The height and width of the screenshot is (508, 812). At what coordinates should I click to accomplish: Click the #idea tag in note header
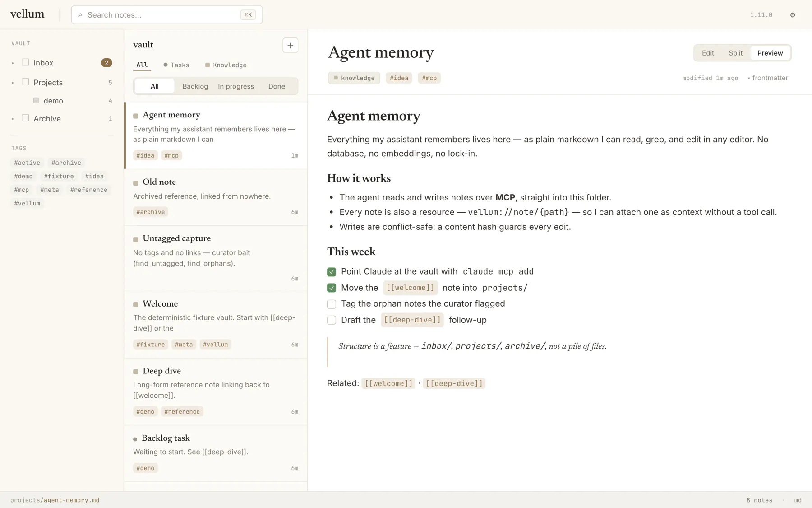[399, 78]
